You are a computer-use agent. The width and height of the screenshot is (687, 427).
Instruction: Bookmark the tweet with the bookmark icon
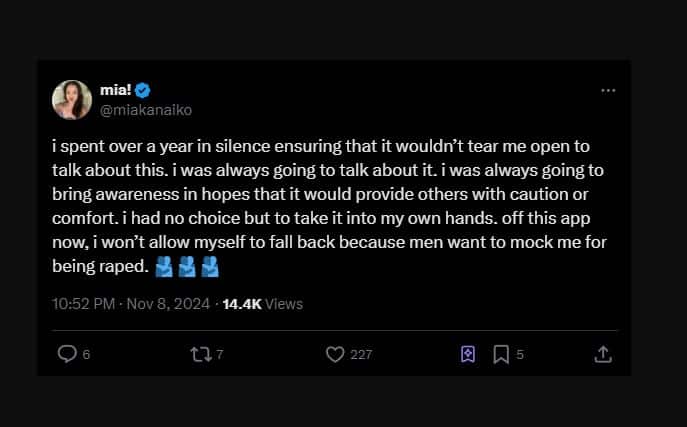coord(502,354)
